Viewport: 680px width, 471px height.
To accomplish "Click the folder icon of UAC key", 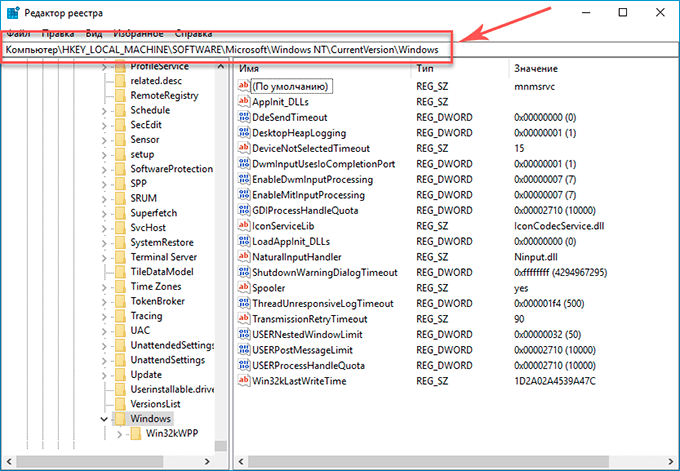I will [120, 330].
